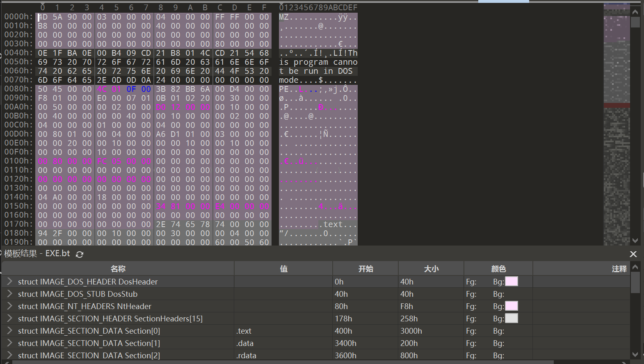Sort by the 名称 column header
Image resolution: width=644 pixels, height=364 pixels.
(118, 269)
